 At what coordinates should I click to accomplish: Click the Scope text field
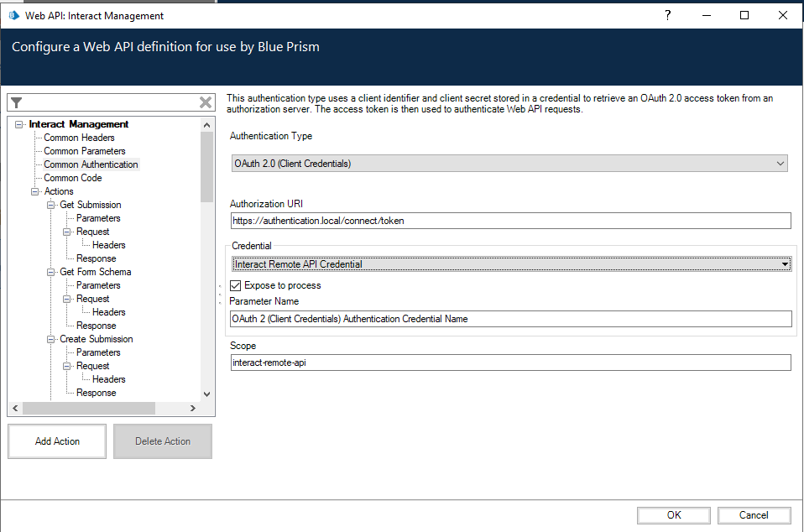point(510,362)
